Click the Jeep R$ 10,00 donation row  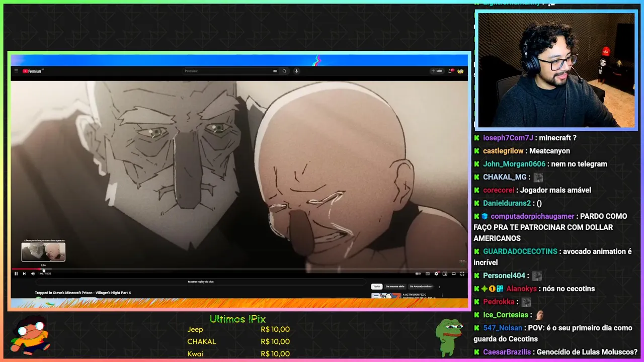coord(238,329)
